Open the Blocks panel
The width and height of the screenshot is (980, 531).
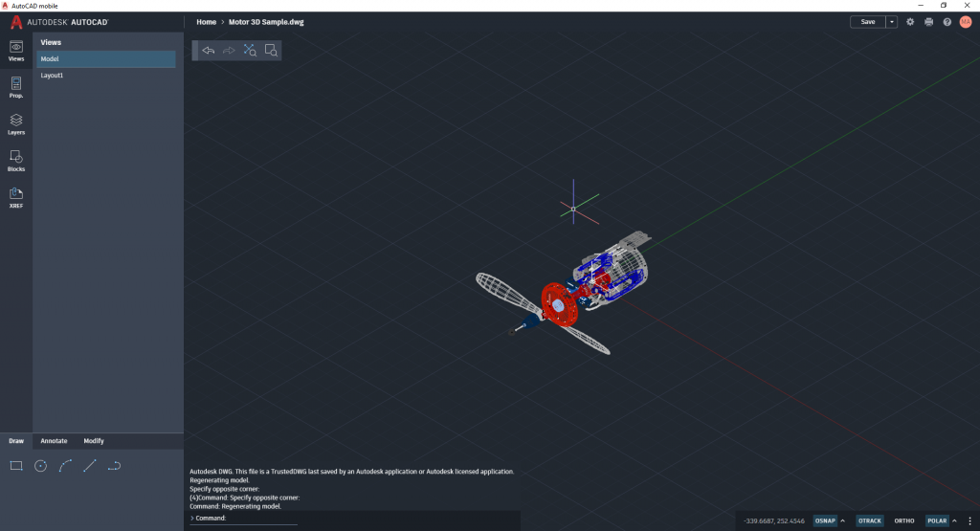pyautogui.click(x=16, y=161)
